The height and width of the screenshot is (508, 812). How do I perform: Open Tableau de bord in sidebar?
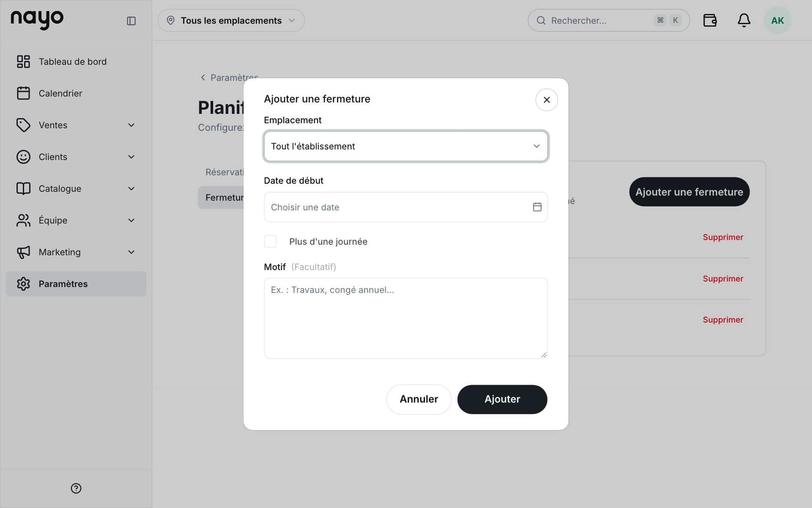pyautogui.click(x=76, y=61)
